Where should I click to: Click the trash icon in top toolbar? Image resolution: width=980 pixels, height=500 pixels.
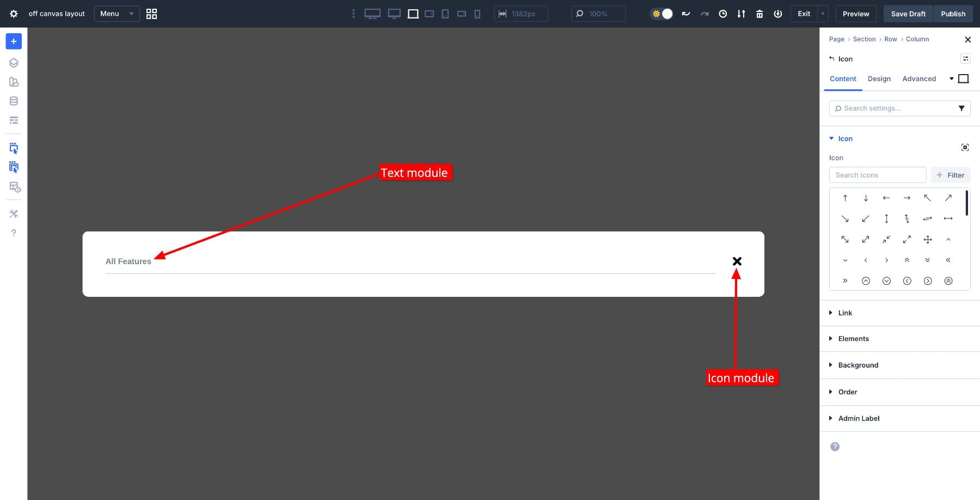pos(759,14)
